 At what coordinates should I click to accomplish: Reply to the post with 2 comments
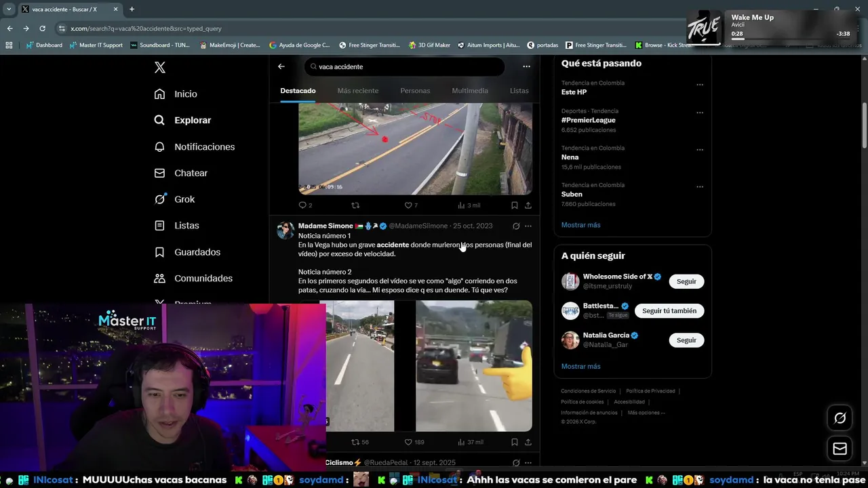click(x=305, y=205)
